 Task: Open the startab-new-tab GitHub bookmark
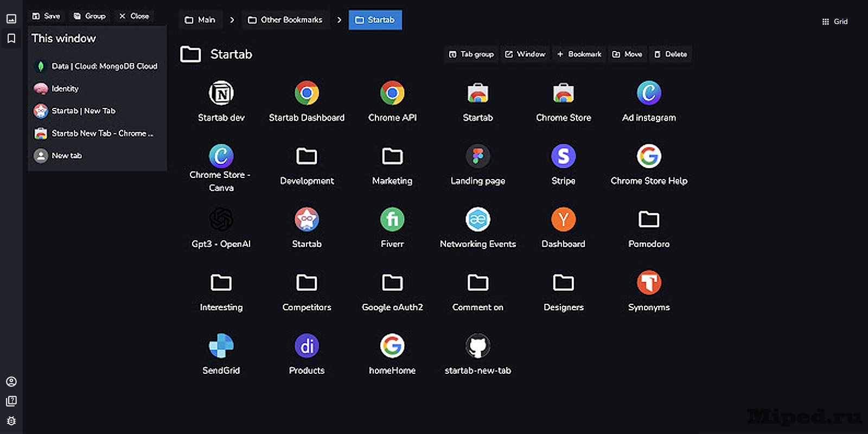478,355
